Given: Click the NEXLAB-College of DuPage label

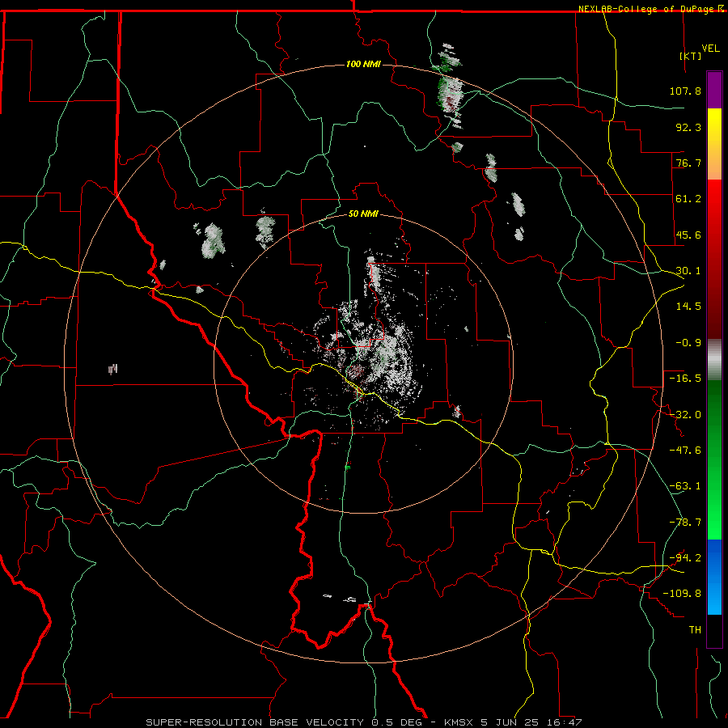Looking at the screenshot, I should coord(646,9).
